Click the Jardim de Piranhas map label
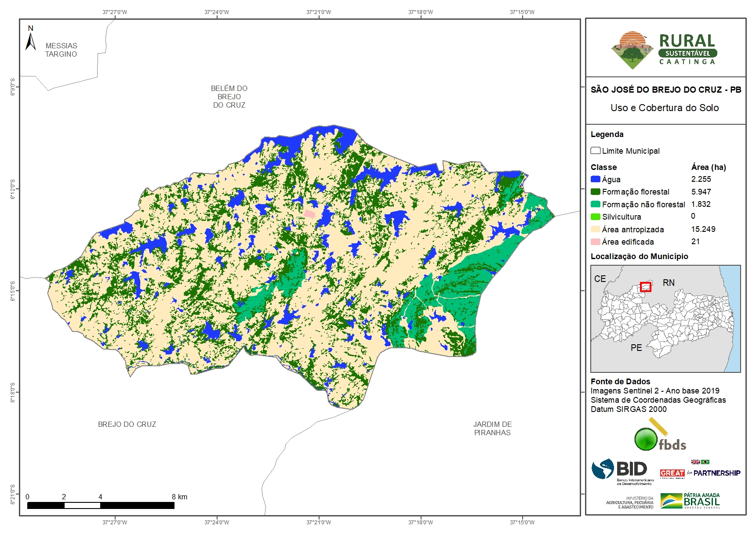 pos(492,428)
